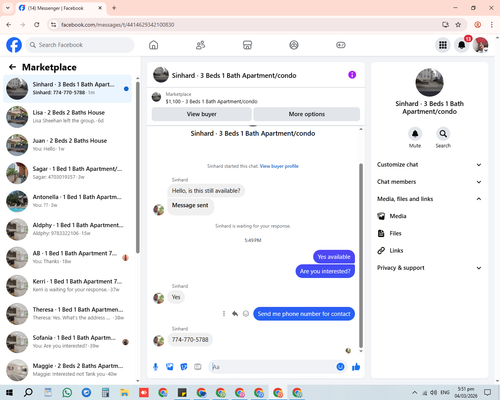The height and width of the screenshot is (400, 500).
Task: Click the chat list scrollbar
Action: [x=138, y=167]
